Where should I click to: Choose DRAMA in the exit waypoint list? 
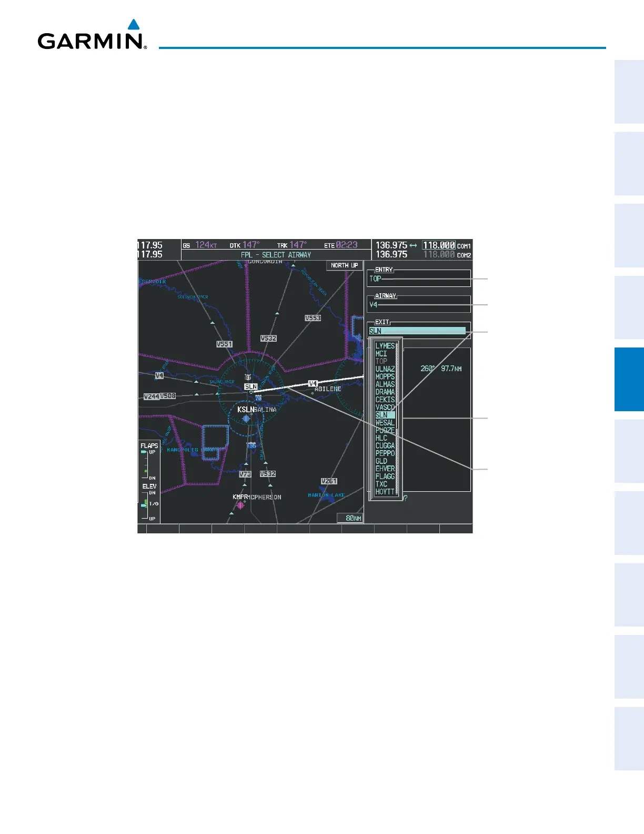pyautogui.click(x=385, y=392)
